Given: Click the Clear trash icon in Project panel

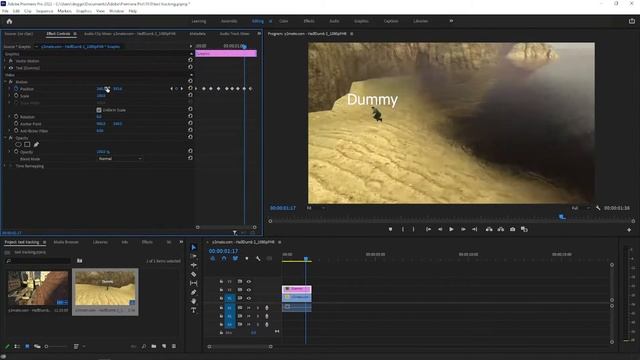Looking at the screenshot, I should (174, 346).
